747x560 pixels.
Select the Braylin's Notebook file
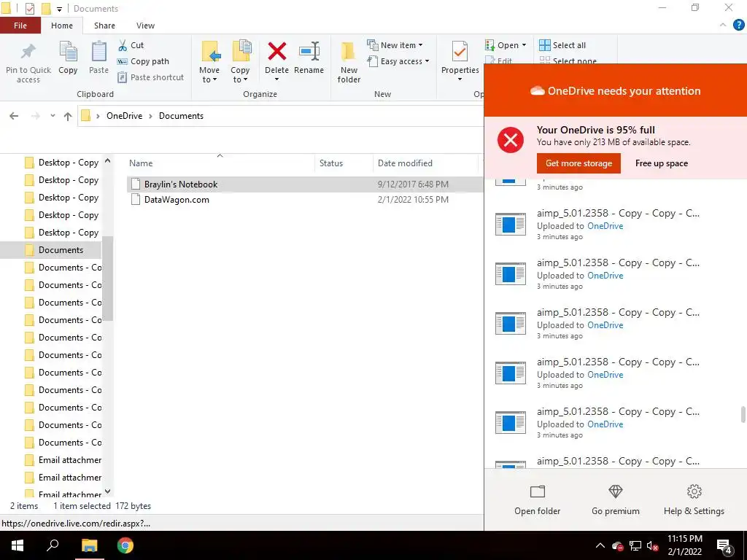click(305, 184)
